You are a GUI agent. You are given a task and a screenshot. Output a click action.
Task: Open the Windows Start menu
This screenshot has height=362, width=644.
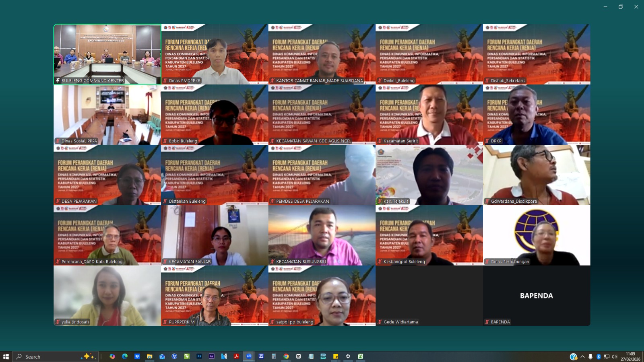click(6, 357)
